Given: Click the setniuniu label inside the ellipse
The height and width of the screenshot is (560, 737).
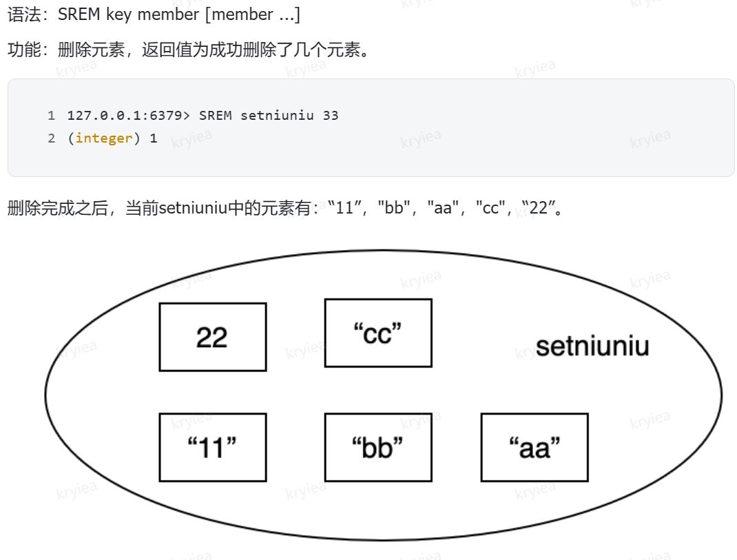Looking at the screenshot, I should pyautogui.click(x=592, y=346).
